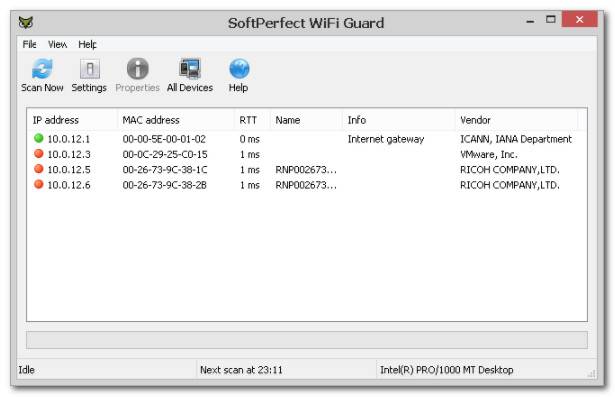Click MAC address 00-26-73-9C-38-1C

click(165, 169)
